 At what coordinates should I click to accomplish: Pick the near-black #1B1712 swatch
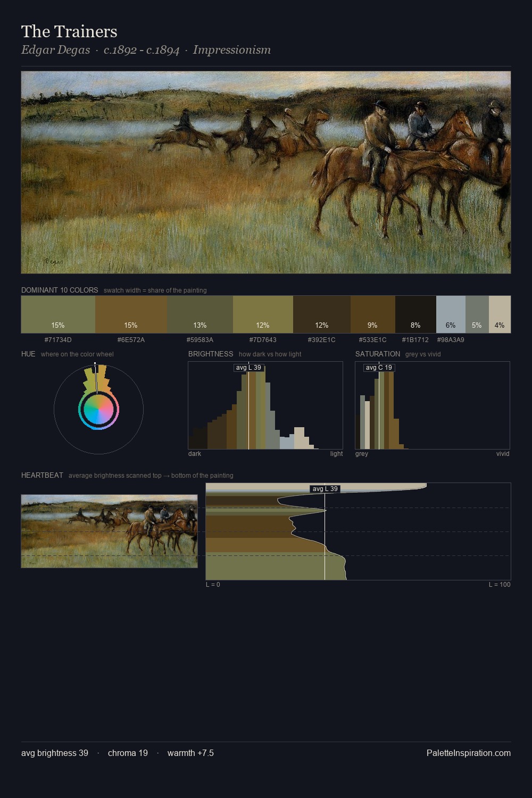415,314
